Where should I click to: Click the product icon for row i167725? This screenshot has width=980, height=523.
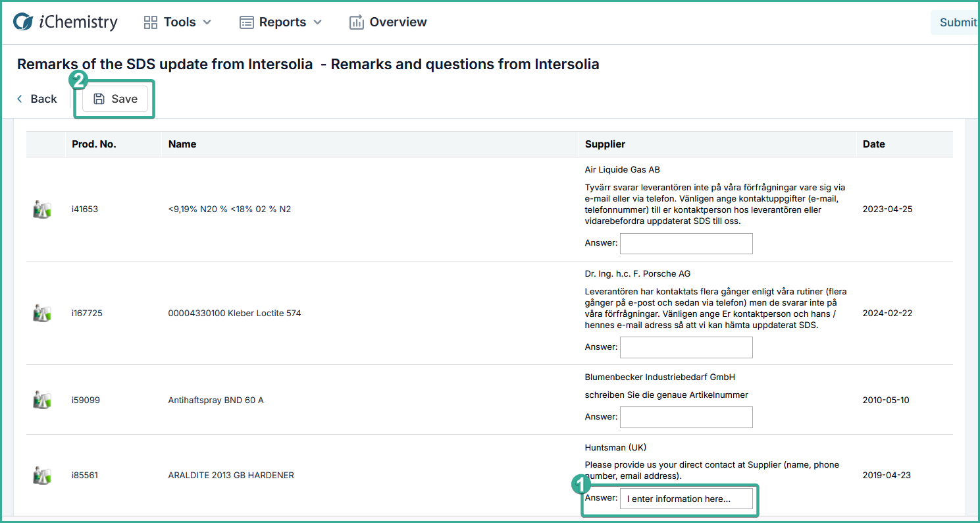point(42,314)
